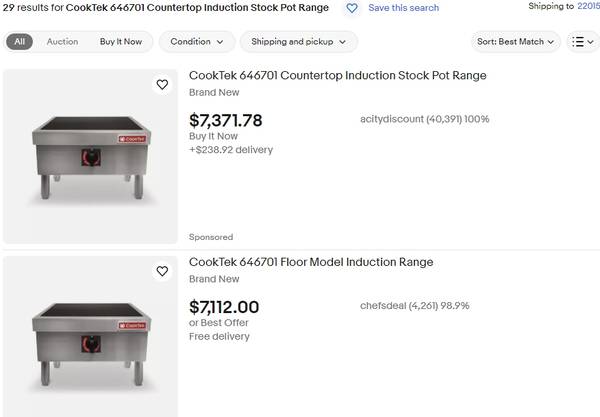View seller chefsdeal's profile
Screen dimensions: 600x417
coord(384,306)
